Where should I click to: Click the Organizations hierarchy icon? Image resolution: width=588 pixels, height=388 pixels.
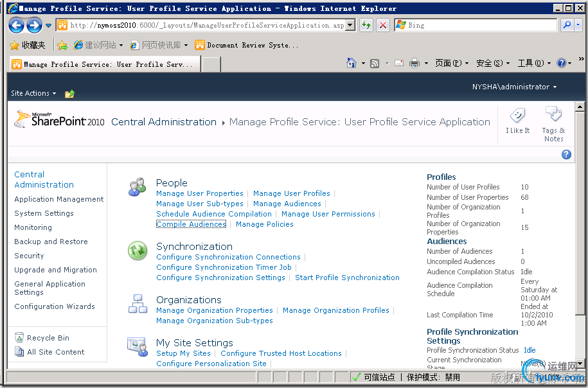[138, 304]
